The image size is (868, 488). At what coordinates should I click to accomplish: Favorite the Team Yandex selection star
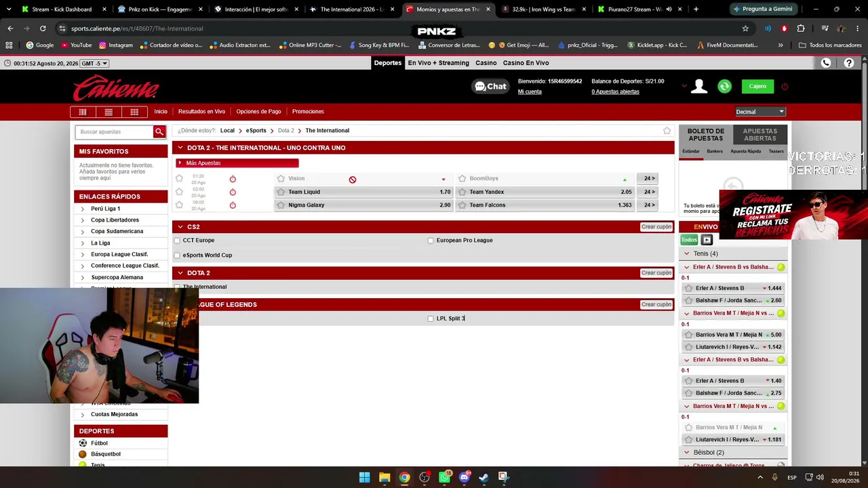click(x=462, y=192)
